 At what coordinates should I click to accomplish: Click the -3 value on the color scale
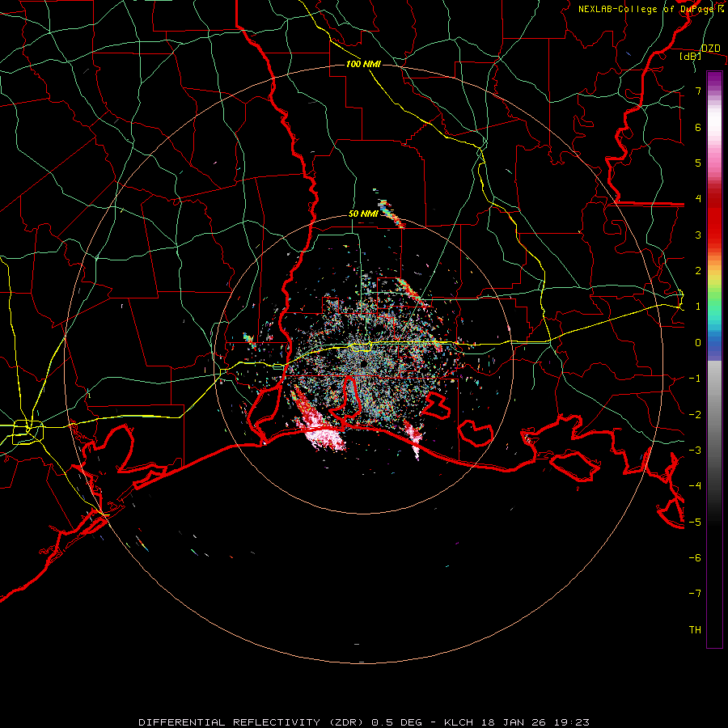point(695,451)
